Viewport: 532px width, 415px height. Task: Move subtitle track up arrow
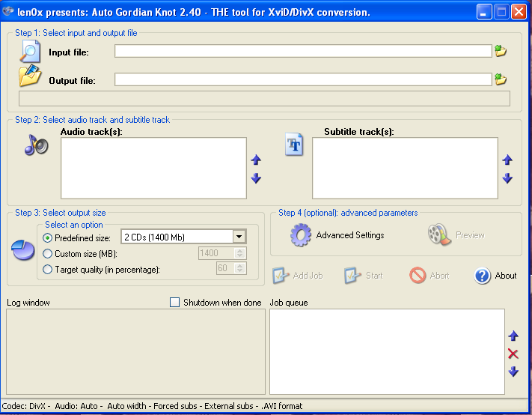coord(507,160)
